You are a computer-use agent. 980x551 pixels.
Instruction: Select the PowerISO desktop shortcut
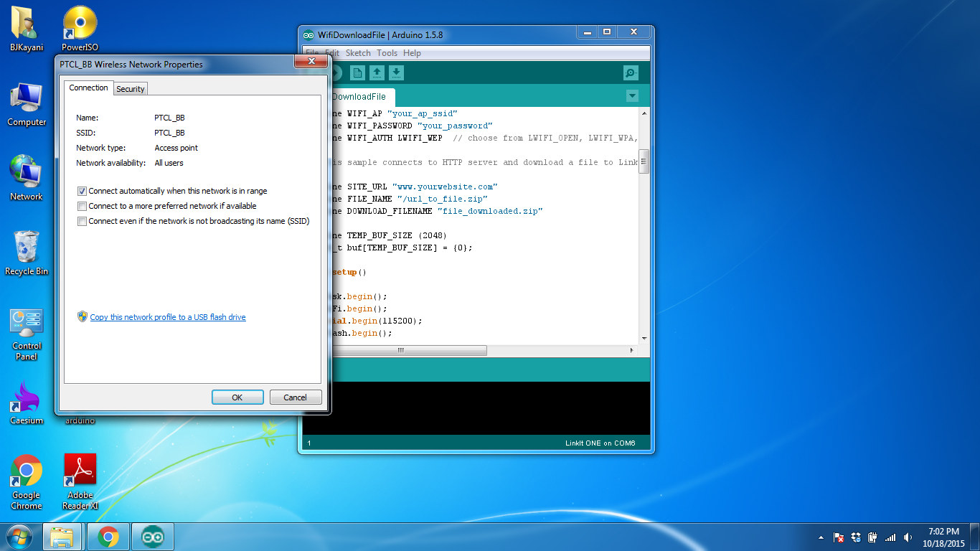point(80,29)
